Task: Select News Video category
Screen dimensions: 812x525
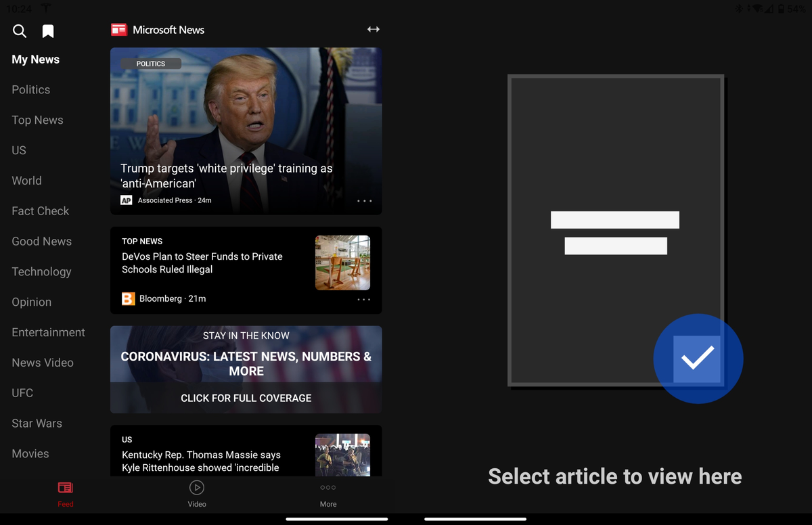Action: (43, 363)
